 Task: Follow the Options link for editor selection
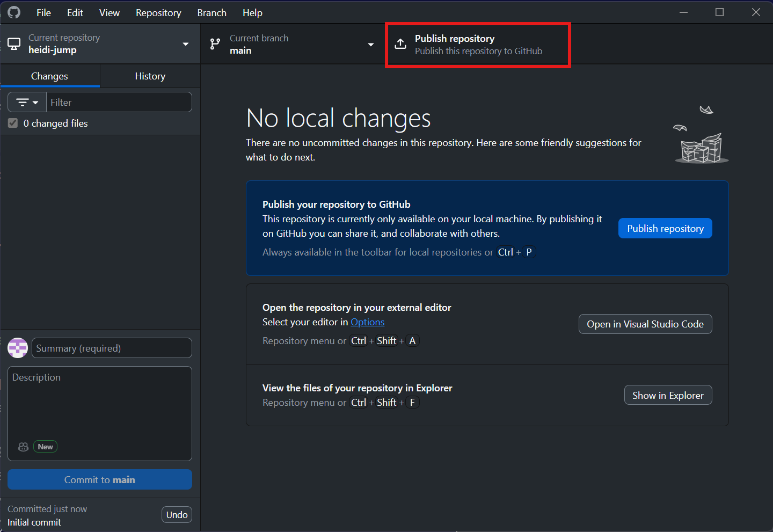367,322
